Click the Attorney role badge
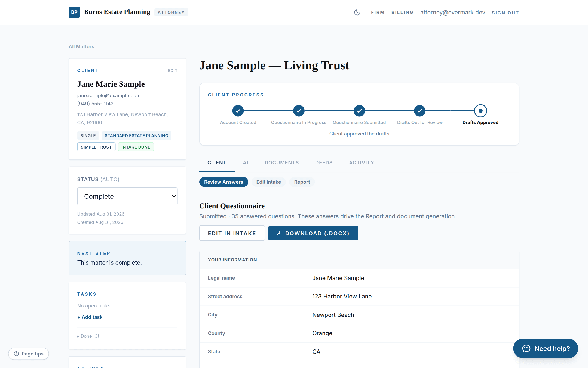Screen dimensions: 588x368 171,12
